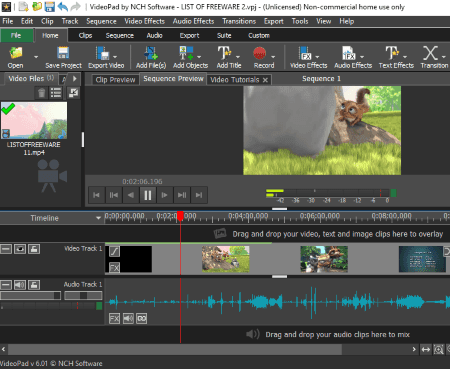Viewport: 450px width, 369px height.
Task: Click the link icon on the audio clip
Action: (x=142, y=319)
